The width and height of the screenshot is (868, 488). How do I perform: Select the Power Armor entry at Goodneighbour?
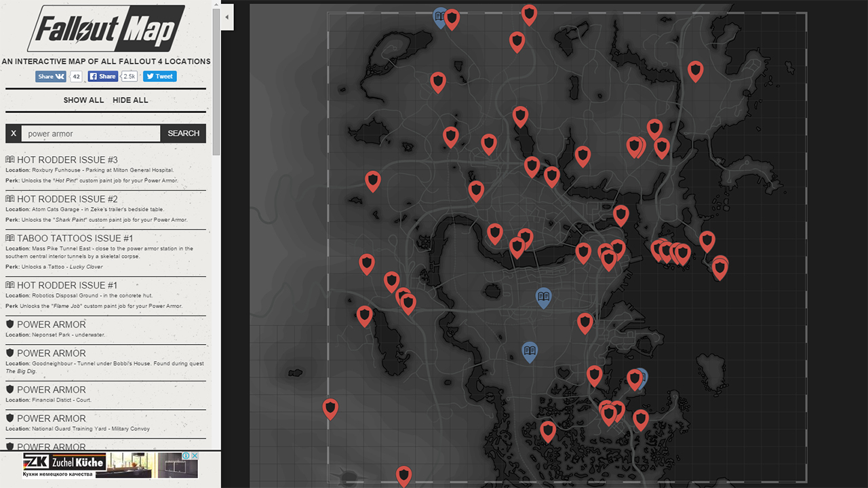click(x=52, y=354)
